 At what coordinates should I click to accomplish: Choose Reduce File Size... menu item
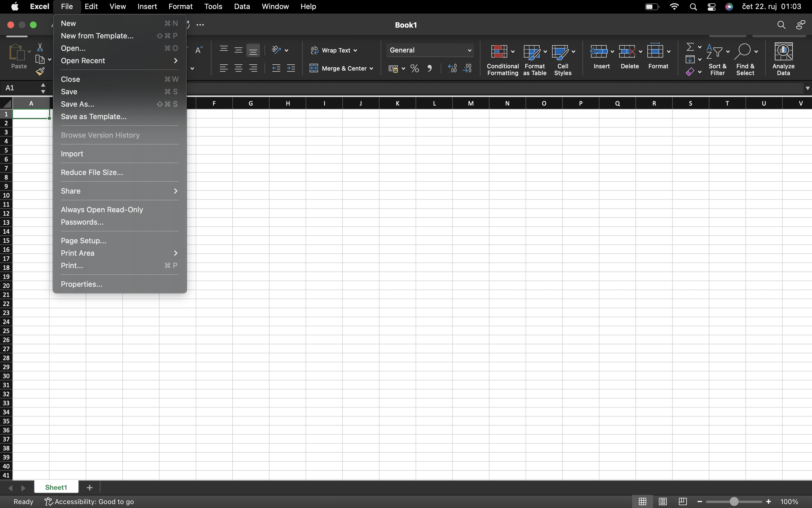pos(120,172)
